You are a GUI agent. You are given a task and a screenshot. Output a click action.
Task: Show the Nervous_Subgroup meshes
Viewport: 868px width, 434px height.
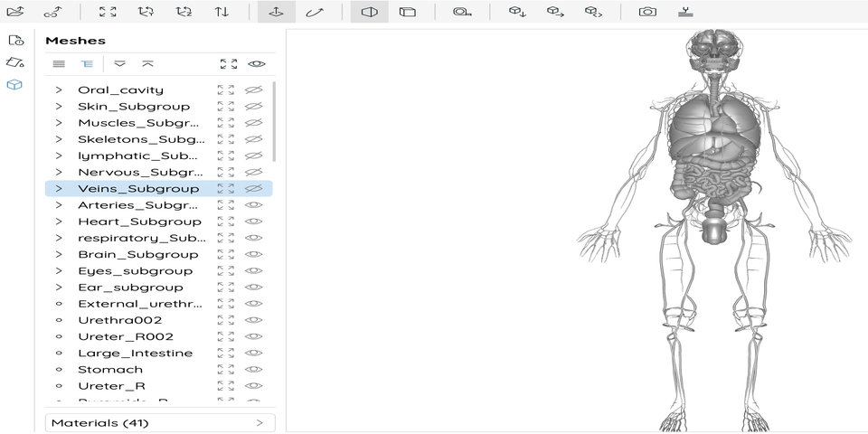click(x=253, y=172)
